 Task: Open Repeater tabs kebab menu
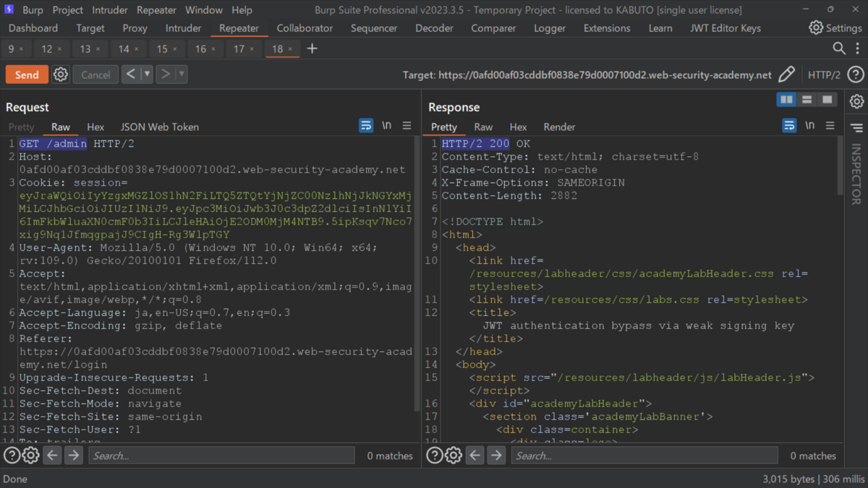click(x=857, y=48)
